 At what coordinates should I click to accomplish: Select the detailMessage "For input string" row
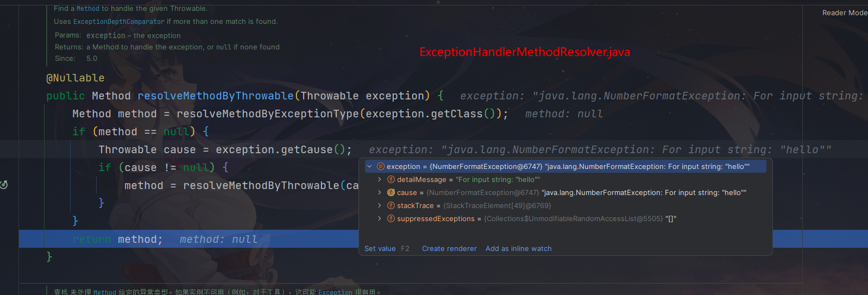click(x=565, y=179)
